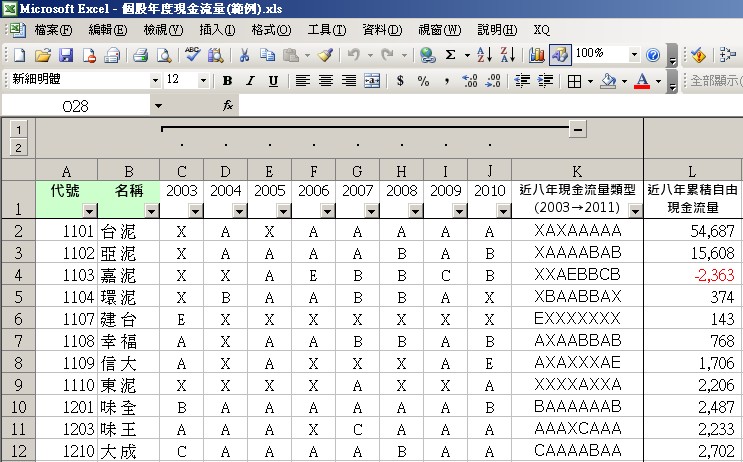
Task: Click Merge and Center icon
Action: [x=372, y=81]
